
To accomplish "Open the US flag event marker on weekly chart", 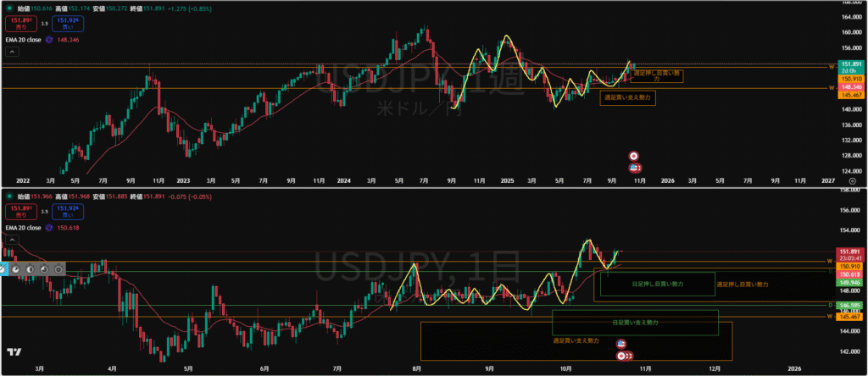I will [x=634, y=169].
